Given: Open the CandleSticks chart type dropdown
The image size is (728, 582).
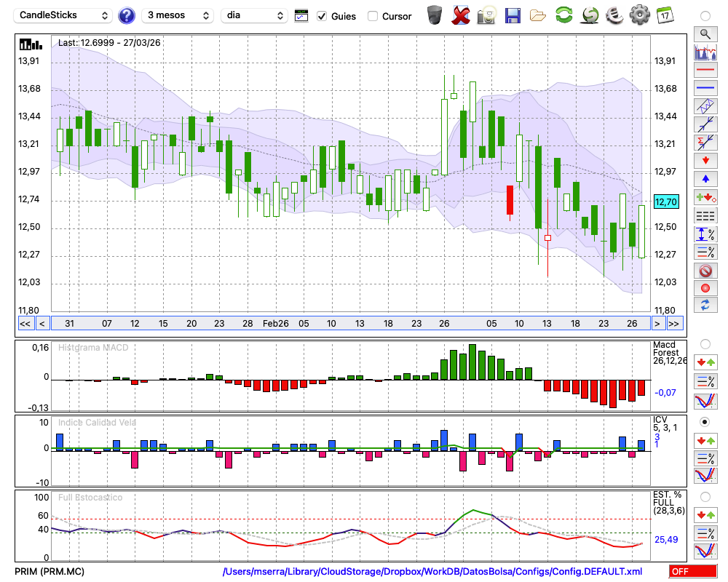Looking at the screenshot, I should [64, 15].
